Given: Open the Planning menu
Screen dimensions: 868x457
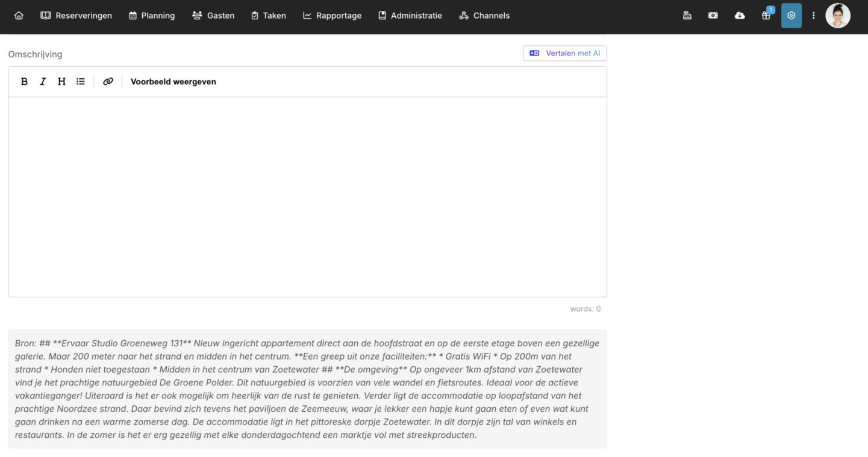Looking at the screenshot, I should click(x=152, y=16).
